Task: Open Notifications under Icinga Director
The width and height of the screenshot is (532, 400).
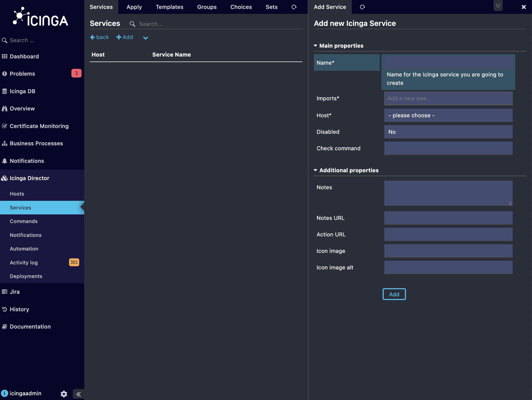Action: [42, 235]
